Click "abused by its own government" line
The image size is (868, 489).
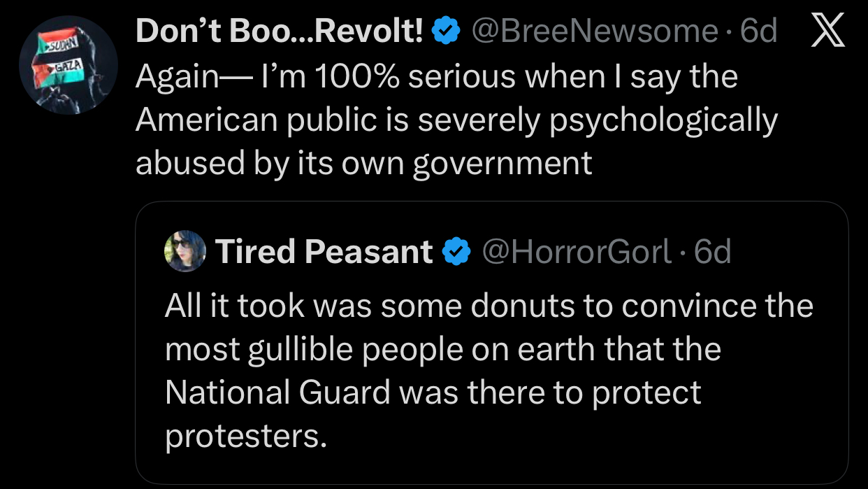tap(363, 163)
